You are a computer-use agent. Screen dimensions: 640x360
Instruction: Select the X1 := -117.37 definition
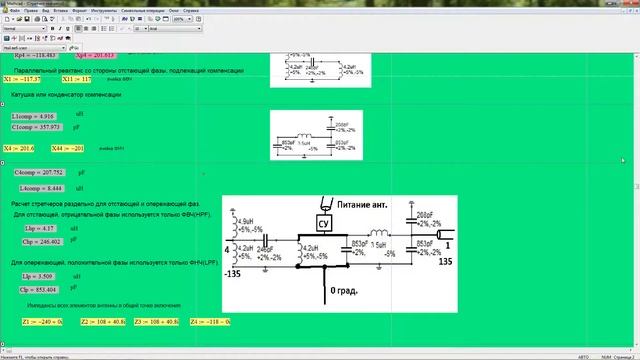(22, 79)
